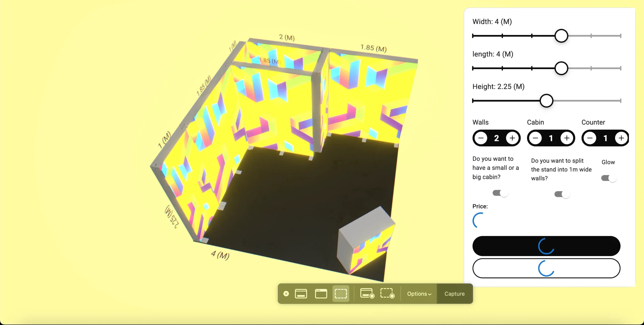Viewport: 644px width, 325px height.
Task: Select Record Entire Screen icon
Action: pos(367,294)
